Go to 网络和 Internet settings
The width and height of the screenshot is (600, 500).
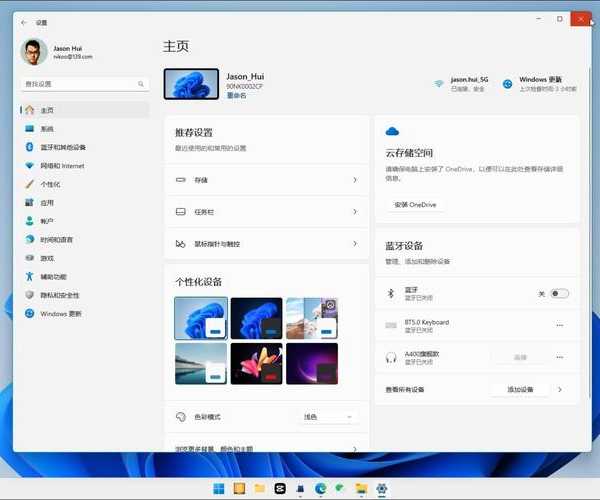click(x=62, y=166)
